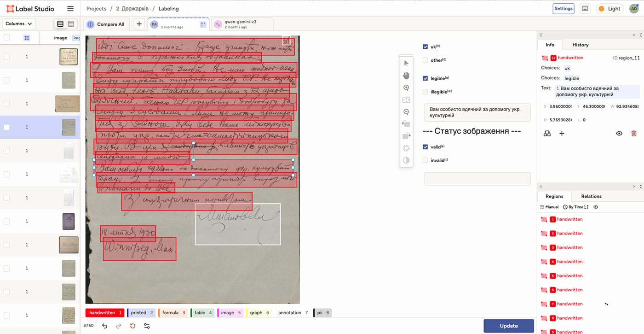The height and width of the screenshot is (334, 644).
Task: Select region 4 handwritten in Regions list
Action: (x=569, y=262)
